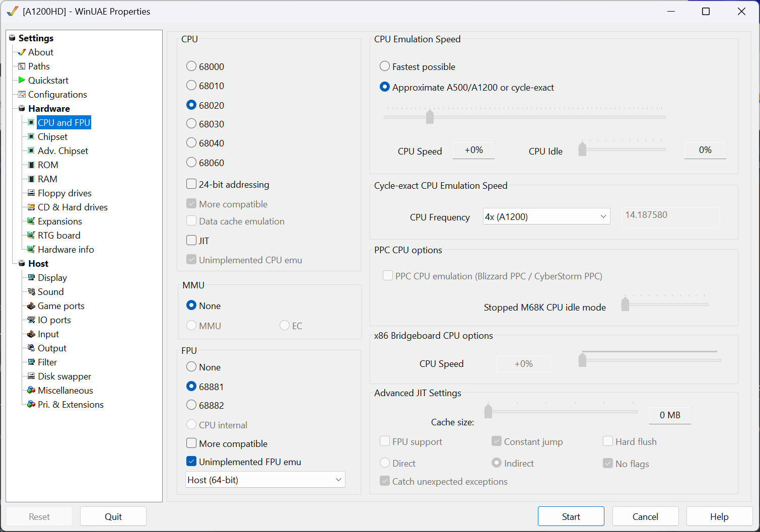
Task: Click the Quit button
Action: click(113, 516)
